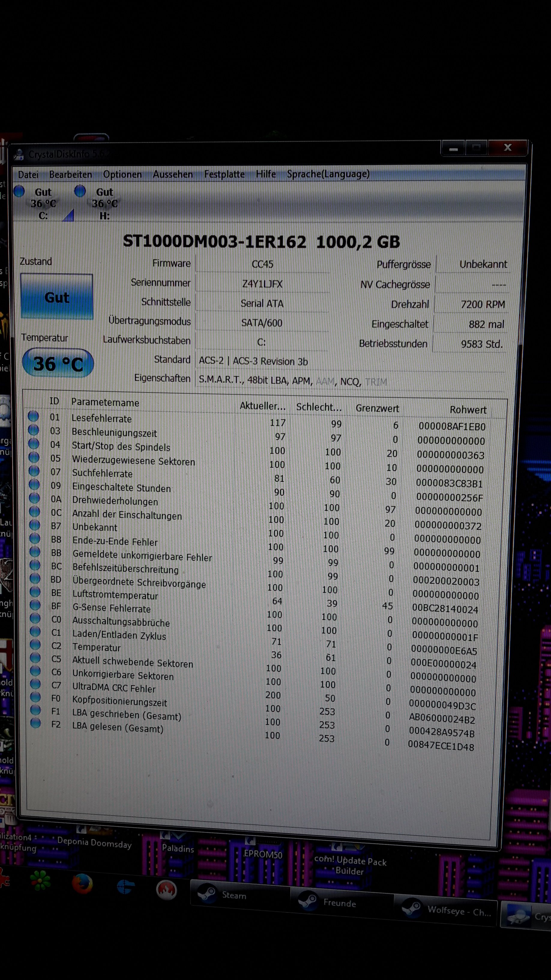Click the status orb beside Lesefehlerrate
Viewport: 551px width, 980px height.
point(34,416)
